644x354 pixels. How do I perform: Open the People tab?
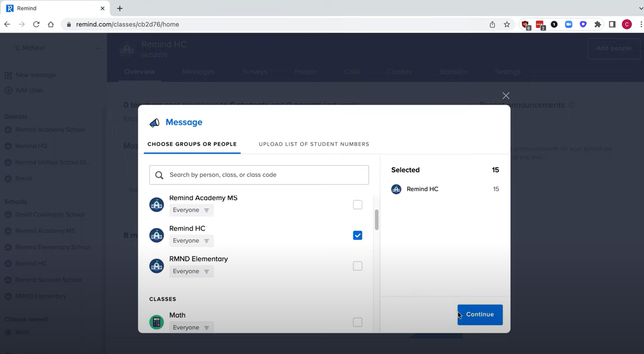[306, 72]
